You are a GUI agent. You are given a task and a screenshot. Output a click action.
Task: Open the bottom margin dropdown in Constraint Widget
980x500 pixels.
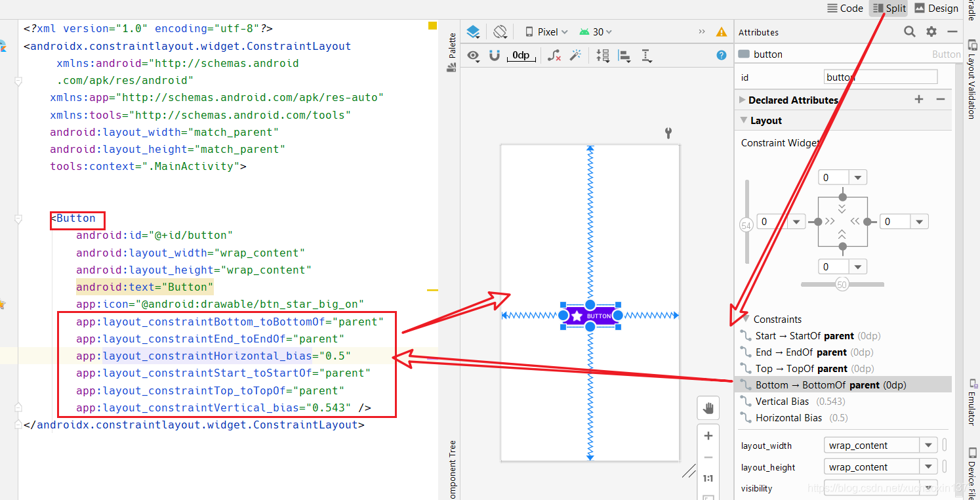[858, 266]
